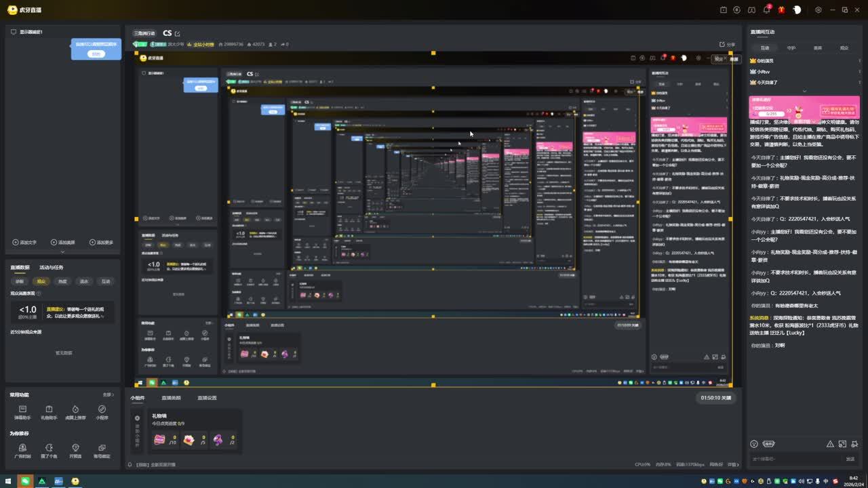Click the game controller icon

coord(752,9)
